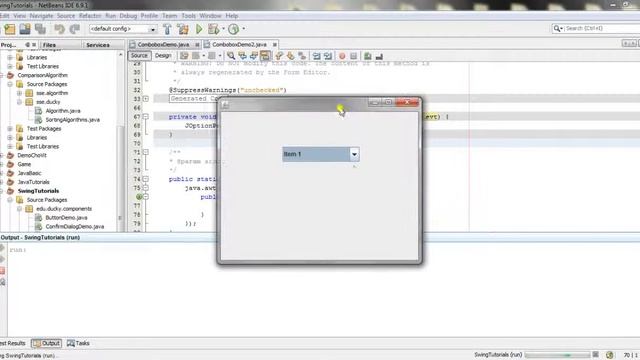Click the Uncomment icon in editor toolbar
This screenshot has height=360, width=640.
point(379,56)
